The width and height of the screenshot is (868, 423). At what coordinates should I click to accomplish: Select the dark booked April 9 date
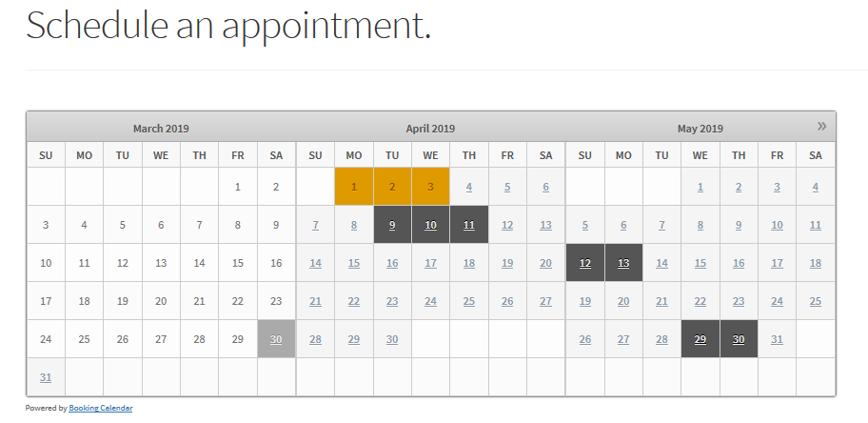coord(392,225)
